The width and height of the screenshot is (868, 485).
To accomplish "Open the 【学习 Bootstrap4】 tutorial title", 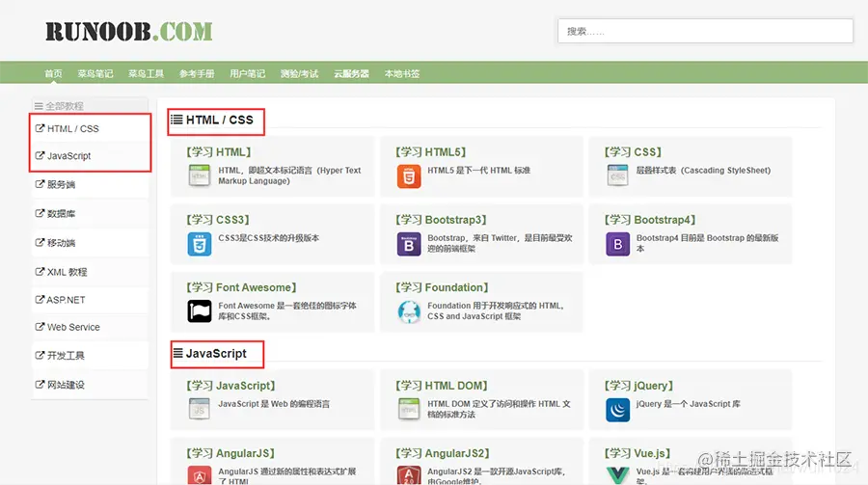I will pyautogui.click(x=650, y=220).
